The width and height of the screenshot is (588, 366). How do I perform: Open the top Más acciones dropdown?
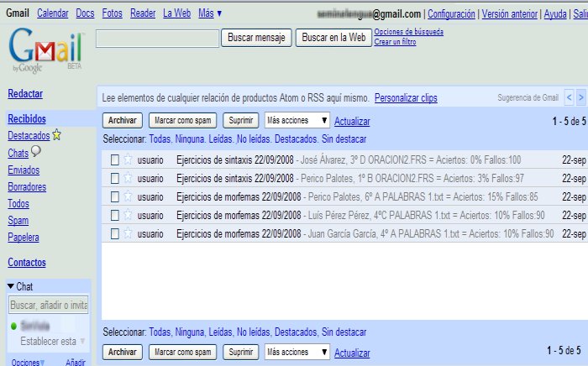tap(297, 121)
